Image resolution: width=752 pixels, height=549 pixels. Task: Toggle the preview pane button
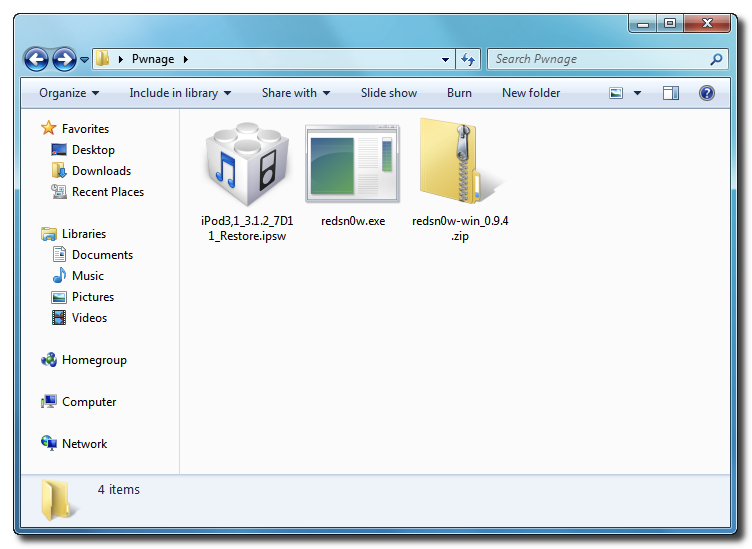(671, 93)
